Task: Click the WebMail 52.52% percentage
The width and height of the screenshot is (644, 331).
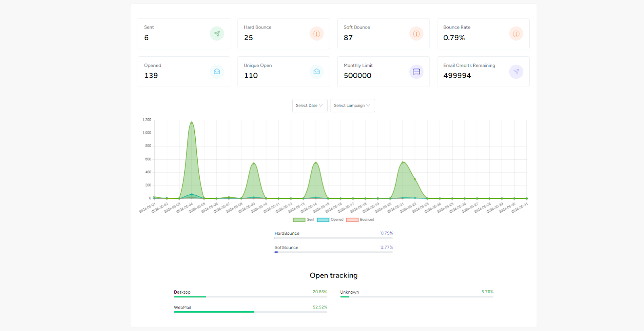Action: (320, 307)
